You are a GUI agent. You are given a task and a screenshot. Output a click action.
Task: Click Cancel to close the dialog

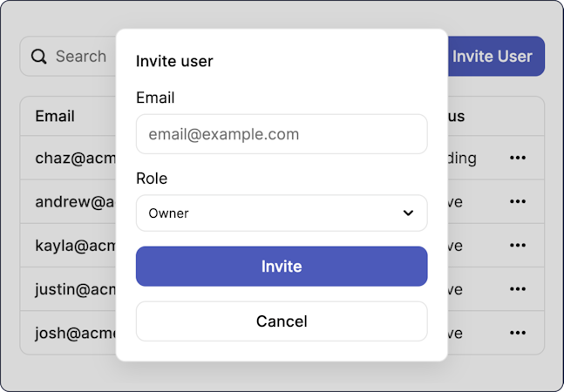282,321
